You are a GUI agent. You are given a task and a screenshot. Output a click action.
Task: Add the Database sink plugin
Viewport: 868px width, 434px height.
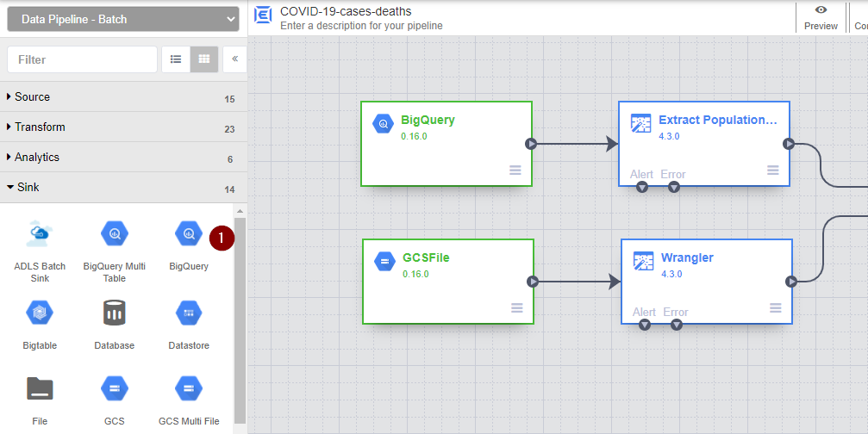coord(115,325)
